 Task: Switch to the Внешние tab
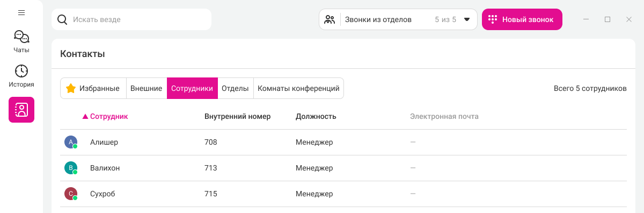[147, 88]
